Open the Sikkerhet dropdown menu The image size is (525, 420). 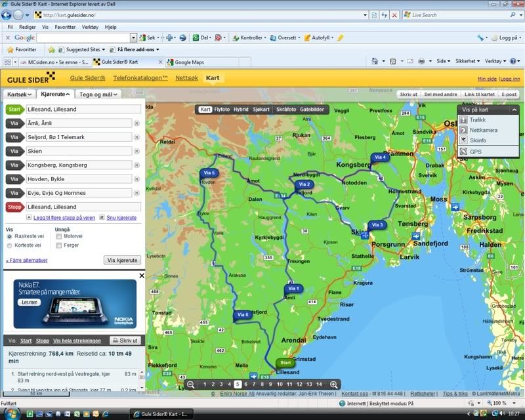click(x=467, y=61)
